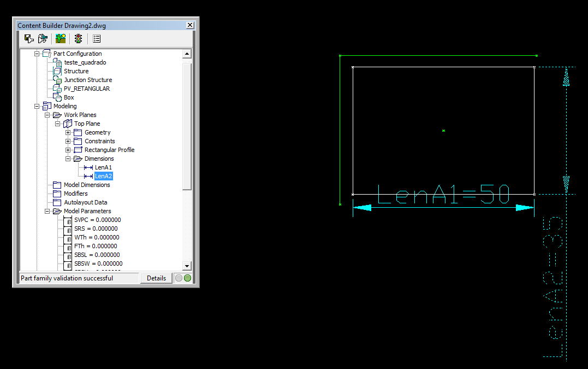588x369 pixels.
Task: Collapse the Work Planes folder
Action: pos(47,115)
